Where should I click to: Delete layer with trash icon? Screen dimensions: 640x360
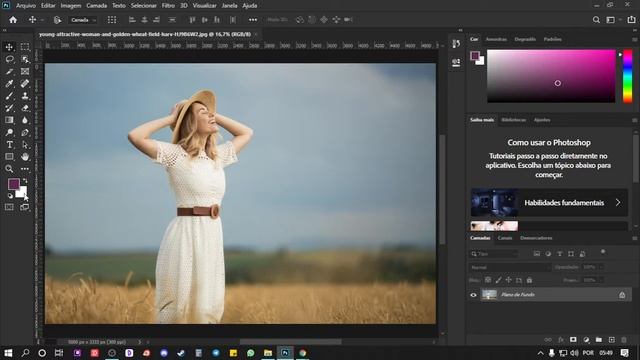624,340
